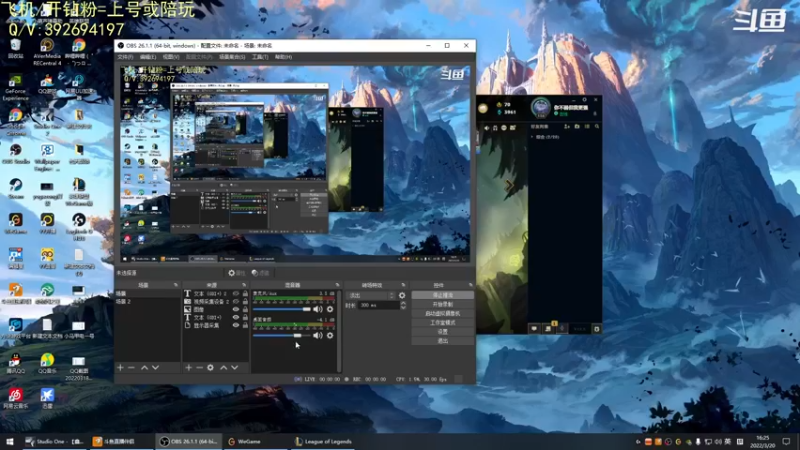This screenshot has width=800, height=450.
Task: Mute the second mixer channel via its speaker icon
Action: 318,335
